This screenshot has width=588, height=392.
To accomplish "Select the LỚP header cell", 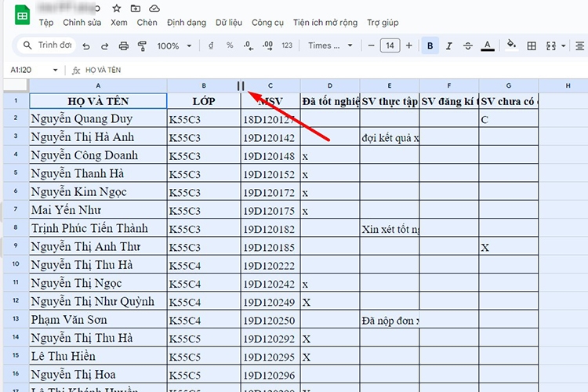I will (204, 101).
